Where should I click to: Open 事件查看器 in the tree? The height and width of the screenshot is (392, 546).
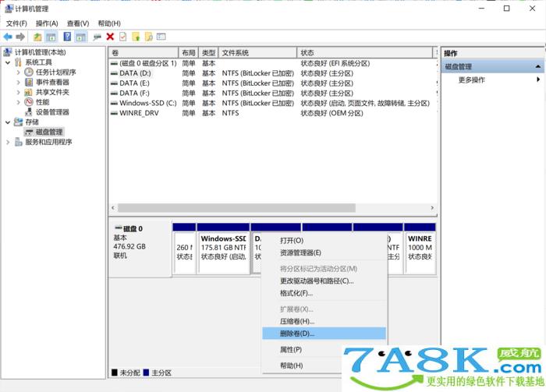click(52, 82)
